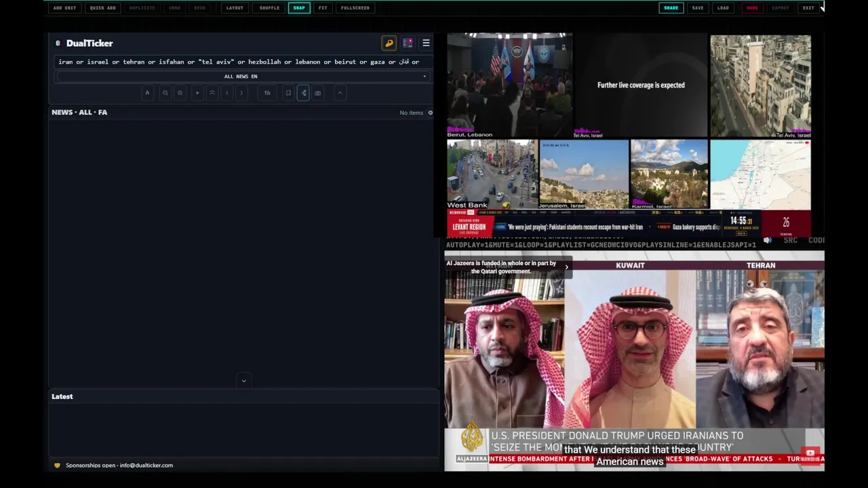Select the 1h time range button
Screen dimensions: 868x488
[267, 93]
